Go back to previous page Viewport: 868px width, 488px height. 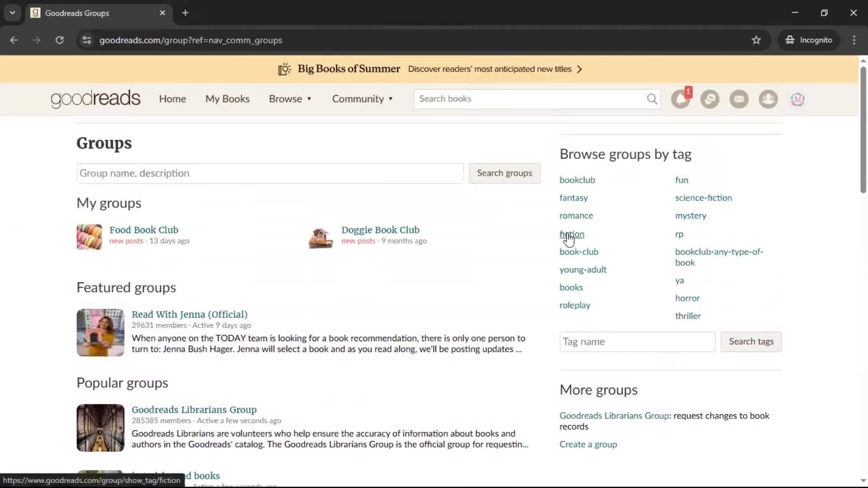pos(14,40)
